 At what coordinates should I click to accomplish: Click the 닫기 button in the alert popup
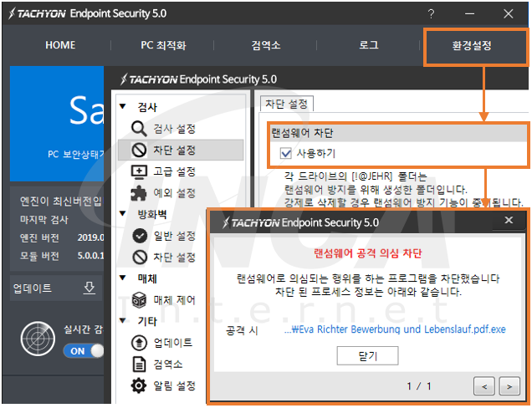(367, 355)
